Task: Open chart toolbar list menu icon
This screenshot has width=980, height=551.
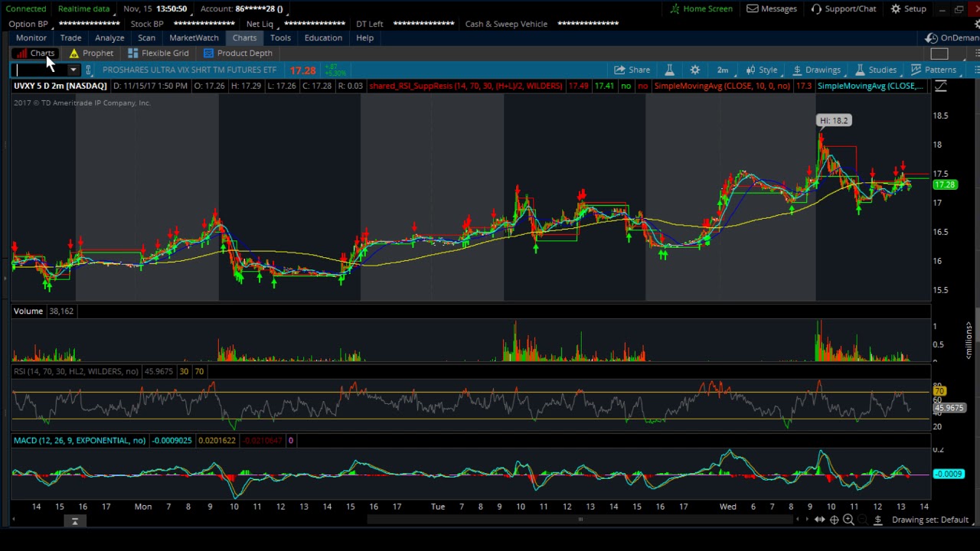Action: pyautogui.click(x=975, y=70)
